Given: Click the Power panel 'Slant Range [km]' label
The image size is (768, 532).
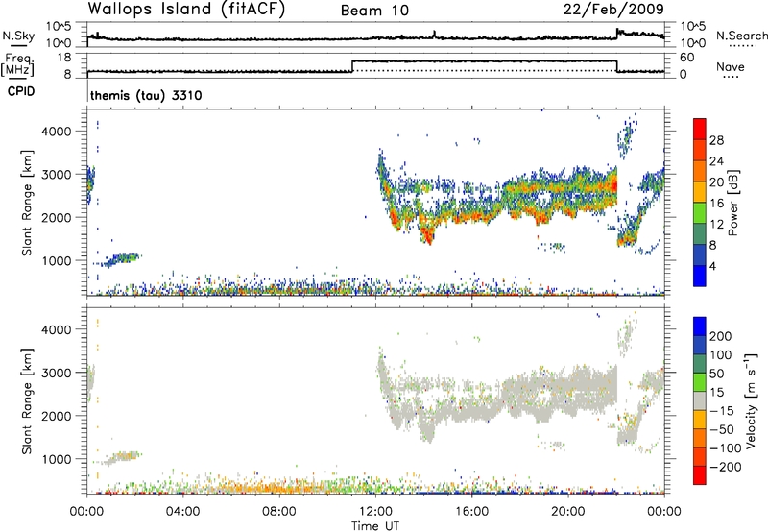Looking at the screenshot, I should coord(27,203).
